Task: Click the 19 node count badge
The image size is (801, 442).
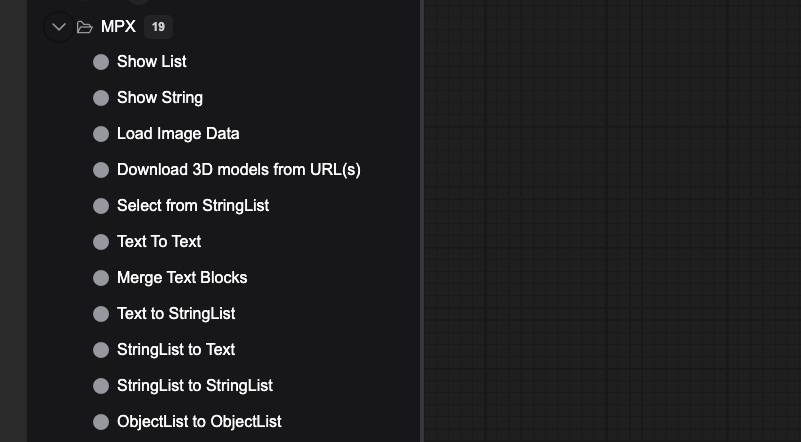Action: [x=158, y=27]
